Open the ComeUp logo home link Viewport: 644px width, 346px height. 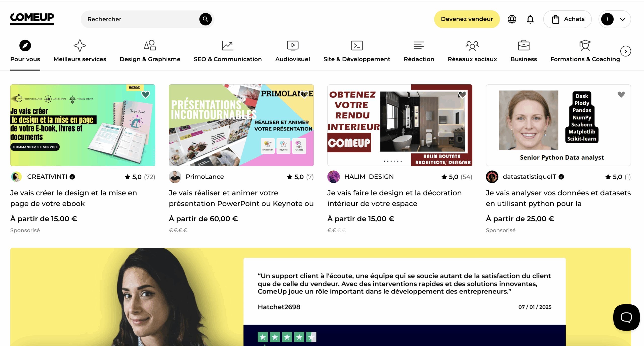point(32,19)
